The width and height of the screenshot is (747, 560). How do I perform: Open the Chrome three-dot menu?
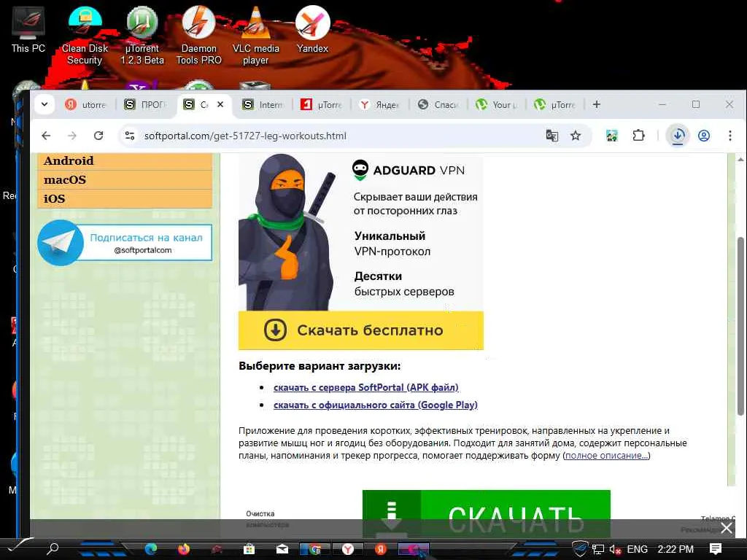pyautogui.click(x=729, y=136)
